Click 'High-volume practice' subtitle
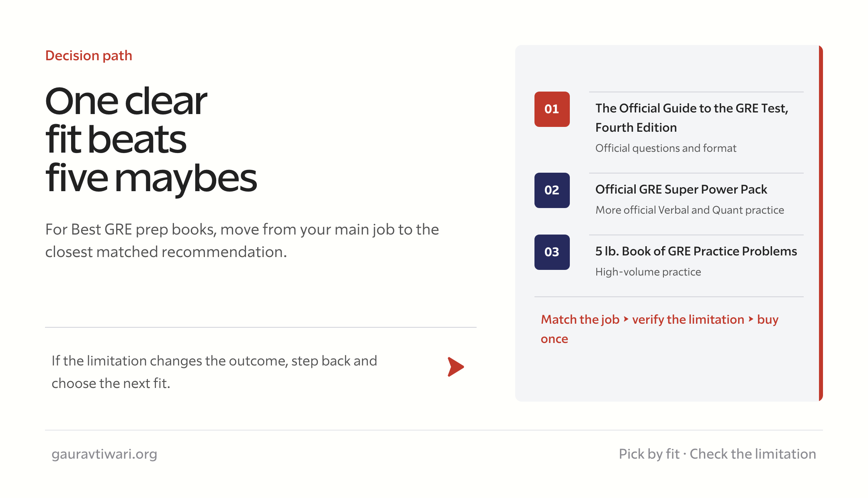This screenshot has width=868, height=498. point(648,272)
